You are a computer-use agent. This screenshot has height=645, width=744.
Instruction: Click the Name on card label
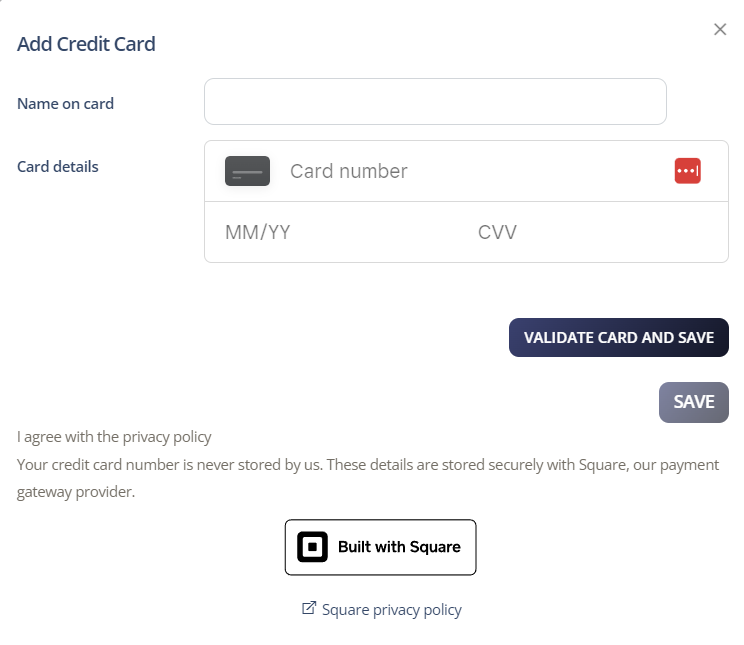pos(65,103)
